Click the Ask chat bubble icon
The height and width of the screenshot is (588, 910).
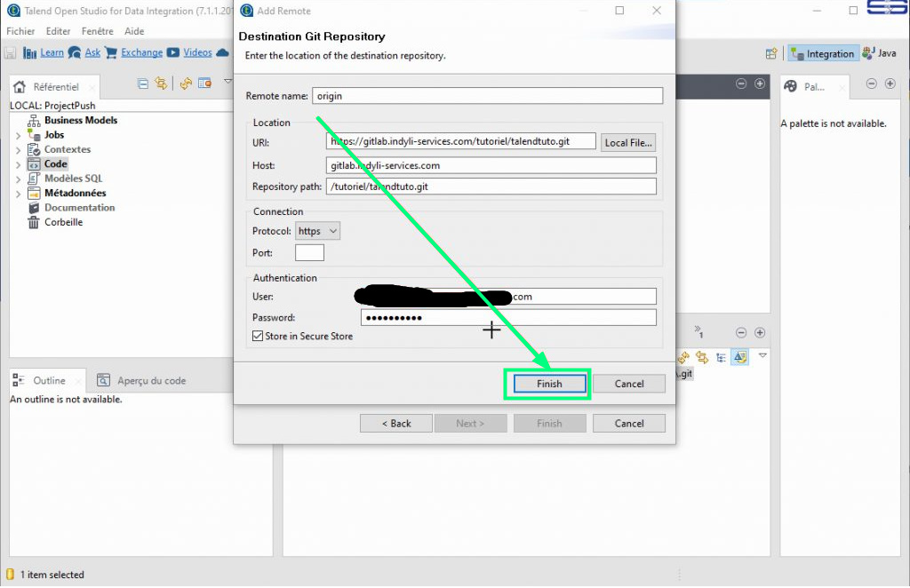[75, 52]
